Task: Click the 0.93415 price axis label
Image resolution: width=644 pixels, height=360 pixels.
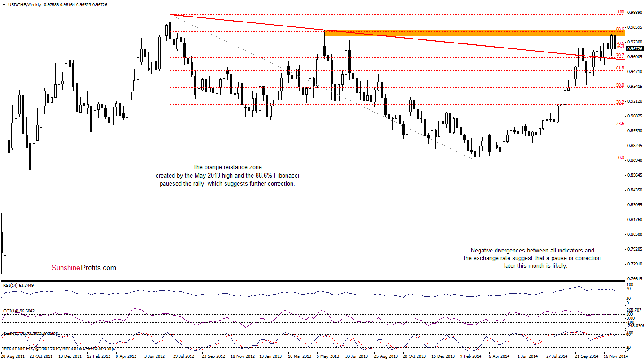Action: [x=635, y=87]
